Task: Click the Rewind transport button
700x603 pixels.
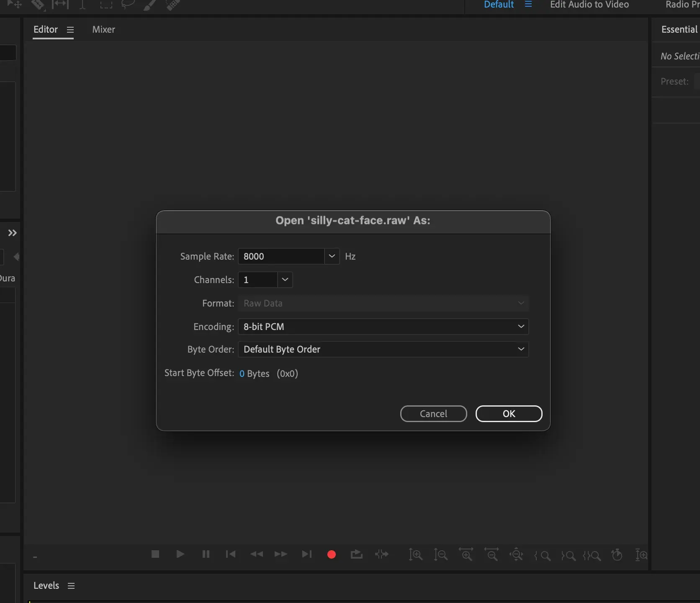Action: tap(256, 554)
